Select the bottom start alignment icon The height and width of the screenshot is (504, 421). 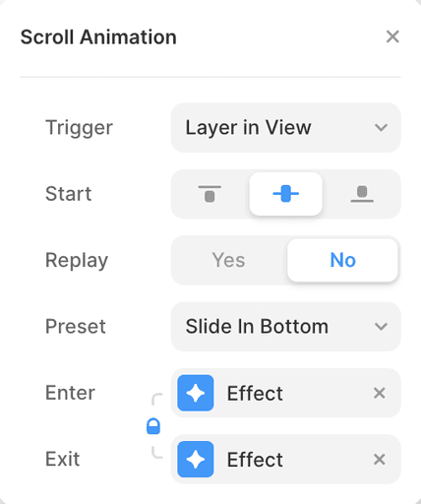coord(362,194)
